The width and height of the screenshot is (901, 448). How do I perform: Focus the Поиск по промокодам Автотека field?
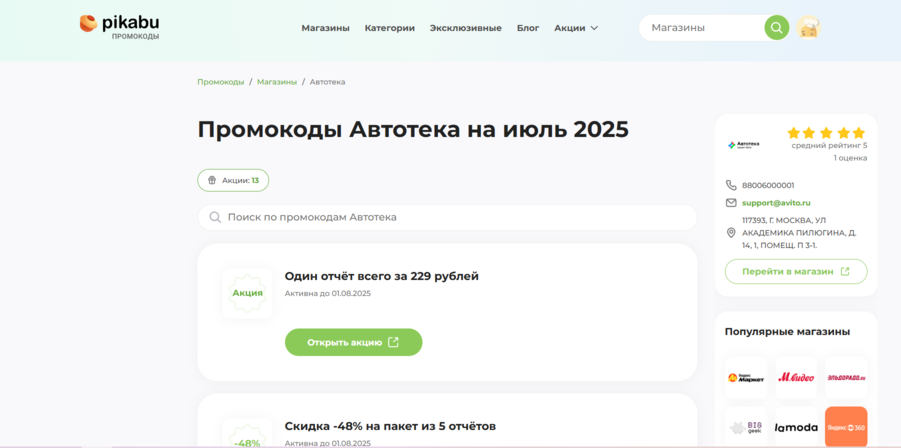(x=447, y=218)
